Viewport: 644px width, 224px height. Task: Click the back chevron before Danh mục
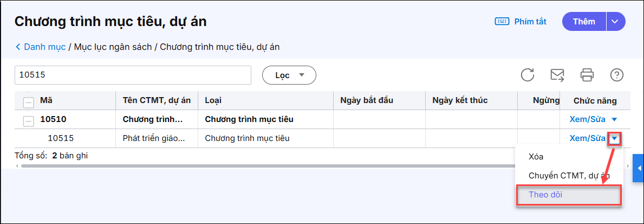(18, 47)
